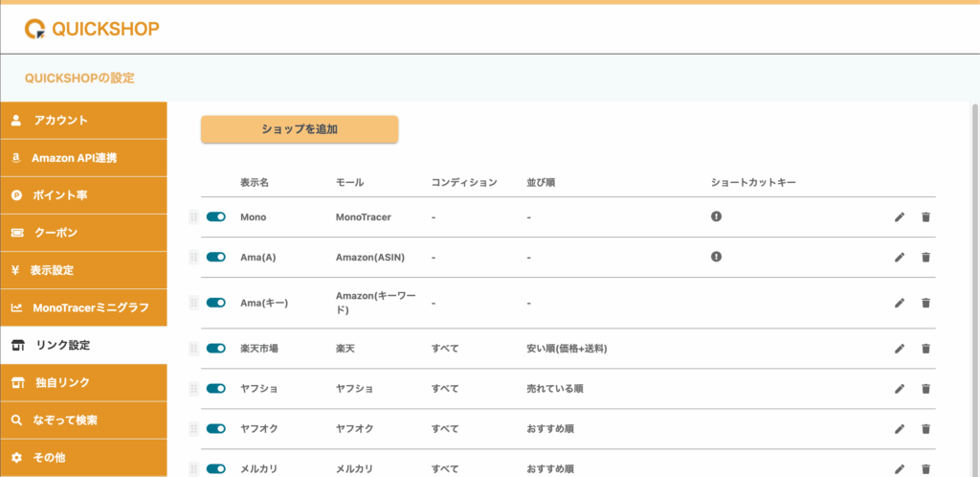Viewport: 980px width, 477px height.
Task: Turn off the メルカリ toggle switch
Action: [x=215, y=467]
